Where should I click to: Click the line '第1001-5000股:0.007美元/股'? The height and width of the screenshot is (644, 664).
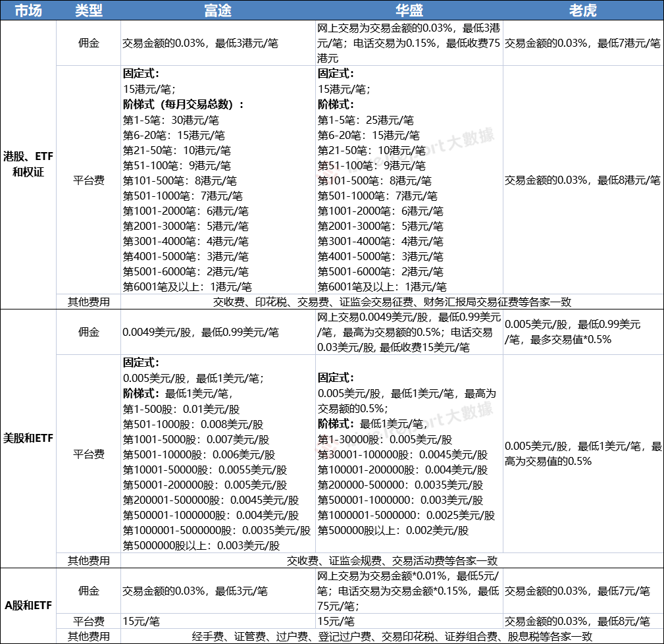tap(196, 440)
